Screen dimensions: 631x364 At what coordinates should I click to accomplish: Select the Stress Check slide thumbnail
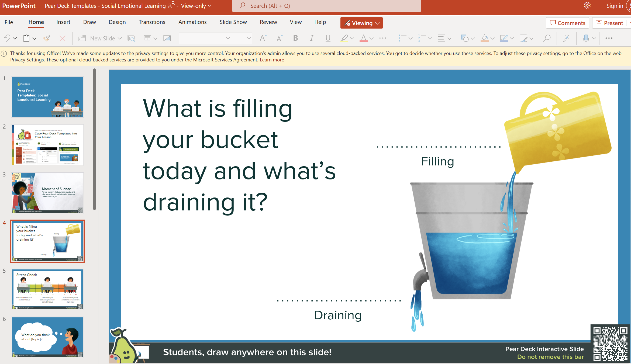tap(47, 289)
